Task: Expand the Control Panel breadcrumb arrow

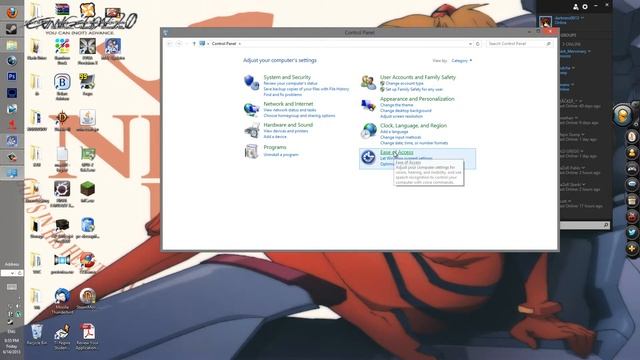Action: tap(240, 44)
